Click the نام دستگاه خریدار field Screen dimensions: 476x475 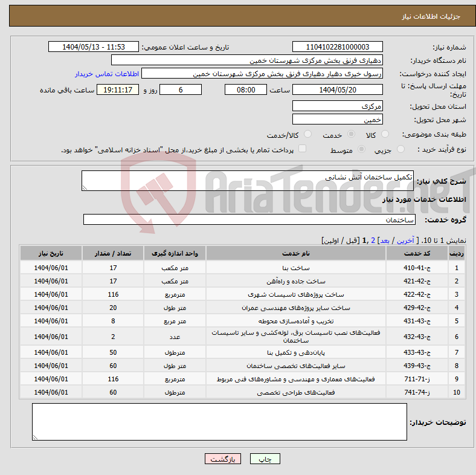tap(247, 60)
